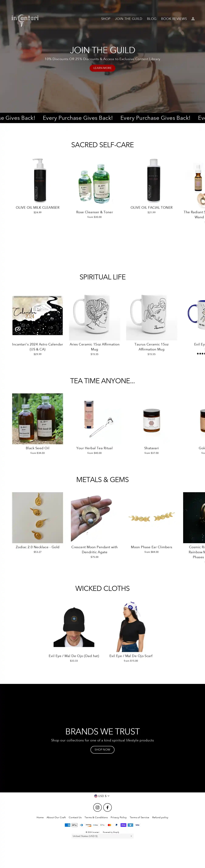This screenshot has height=868, width=205.
Task: Open the Privacy Policy footer link
Action: point(119,817)
